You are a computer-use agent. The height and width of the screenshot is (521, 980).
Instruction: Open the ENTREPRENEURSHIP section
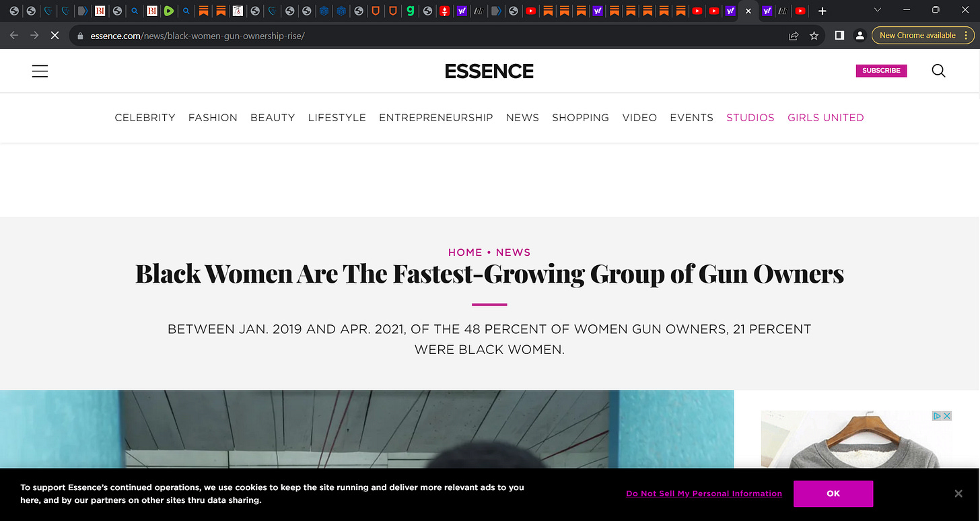436,117
